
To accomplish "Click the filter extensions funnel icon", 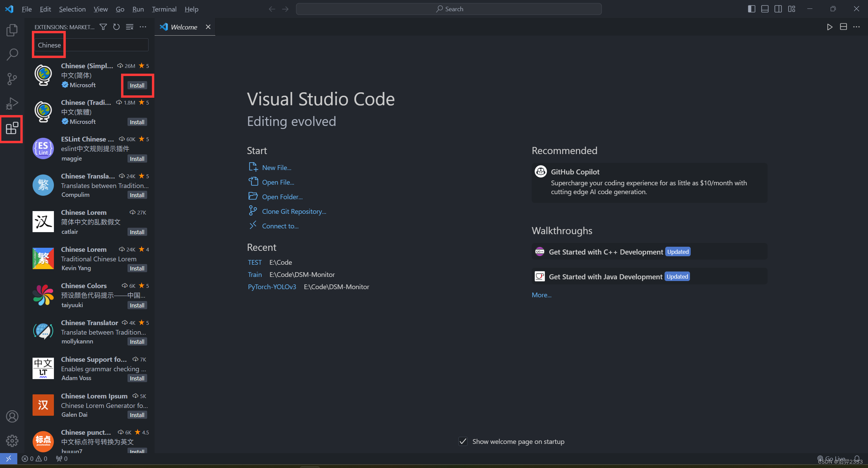I will point(103,27).
